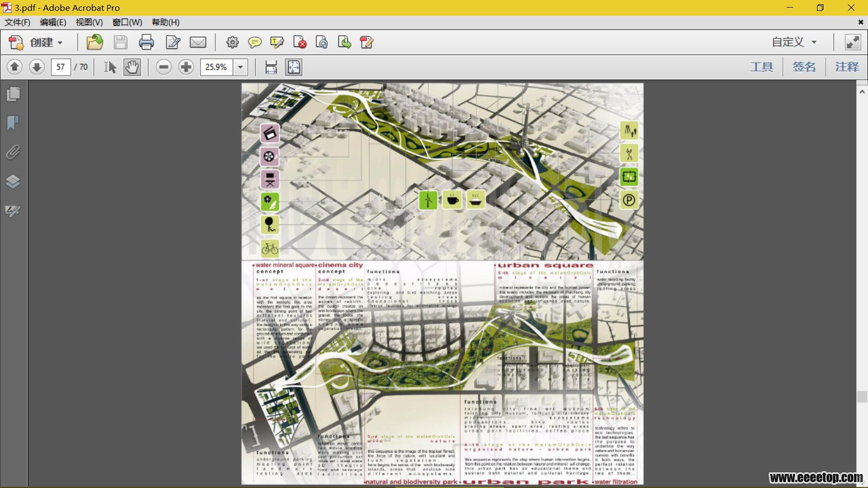Go to next page arrow

(x=37, y=67)
